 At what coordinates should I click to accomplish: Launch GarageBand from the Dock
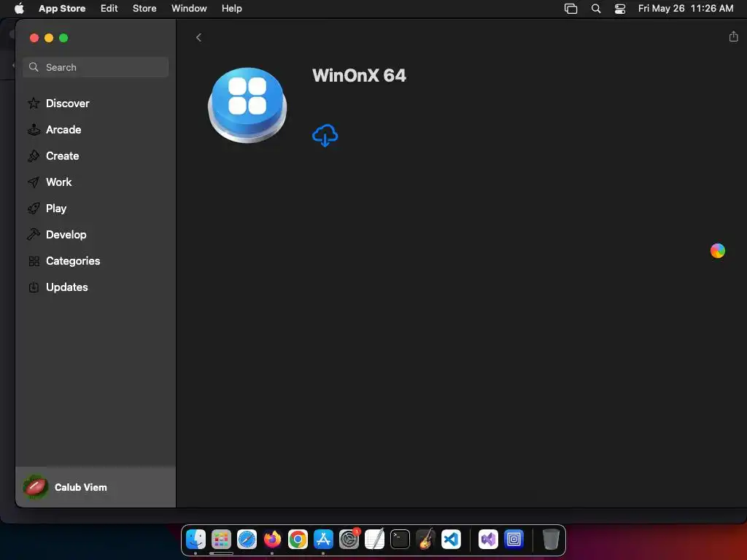[x=425, y=539]
